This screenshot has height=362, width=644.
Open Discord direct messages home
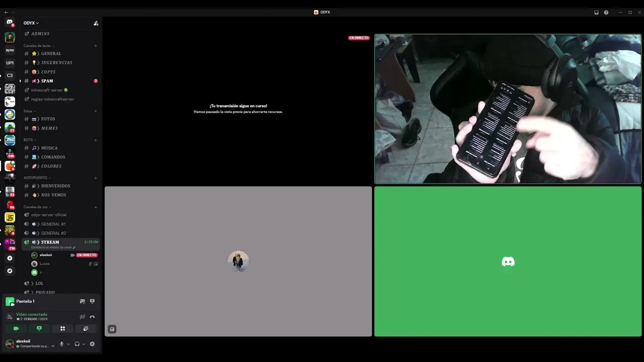click(x=10, y=23)
